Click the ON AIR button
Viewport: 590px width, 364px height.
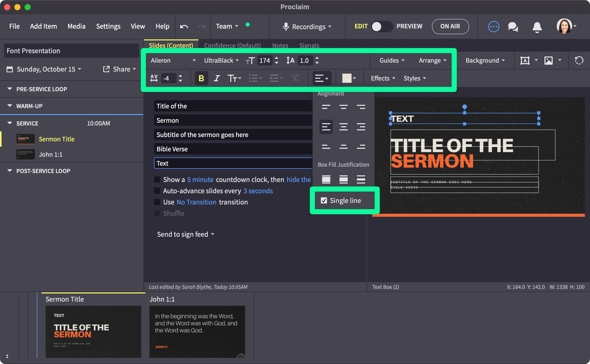tap(450, 26)
